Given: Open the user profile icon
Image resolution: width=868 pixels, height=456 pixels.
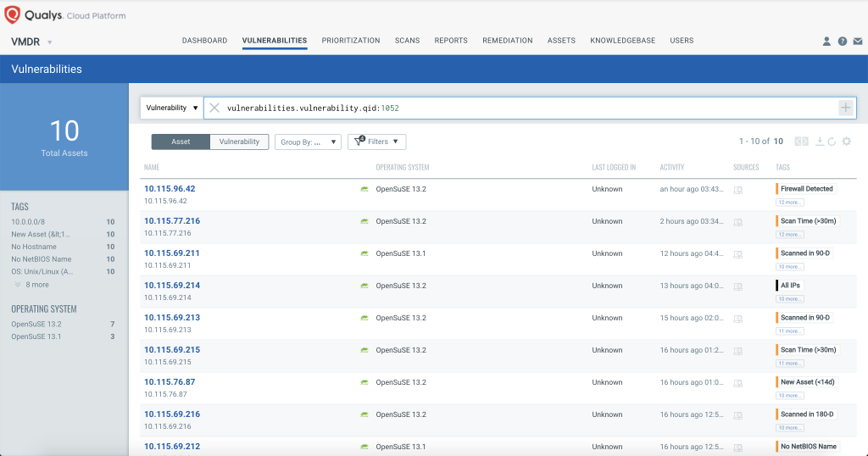Looking at the screenshot, I should (x=826, y=41).
